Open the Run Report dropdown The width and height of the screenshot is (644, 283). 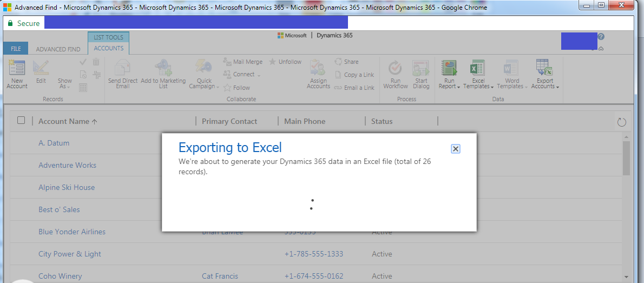coord(449,83)
